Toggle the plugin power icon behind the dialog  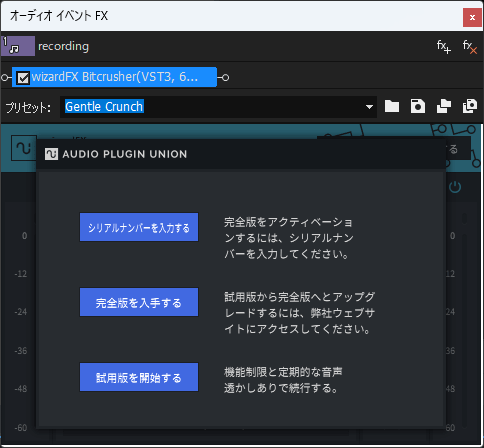pyautogui.click(x=455, y=187)
